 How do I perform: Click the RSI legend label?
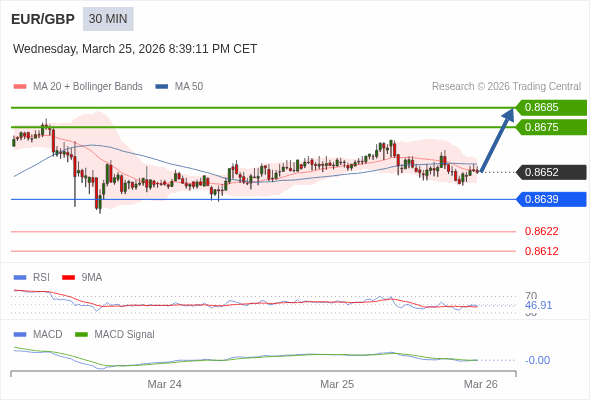click(x=41, y=277)
